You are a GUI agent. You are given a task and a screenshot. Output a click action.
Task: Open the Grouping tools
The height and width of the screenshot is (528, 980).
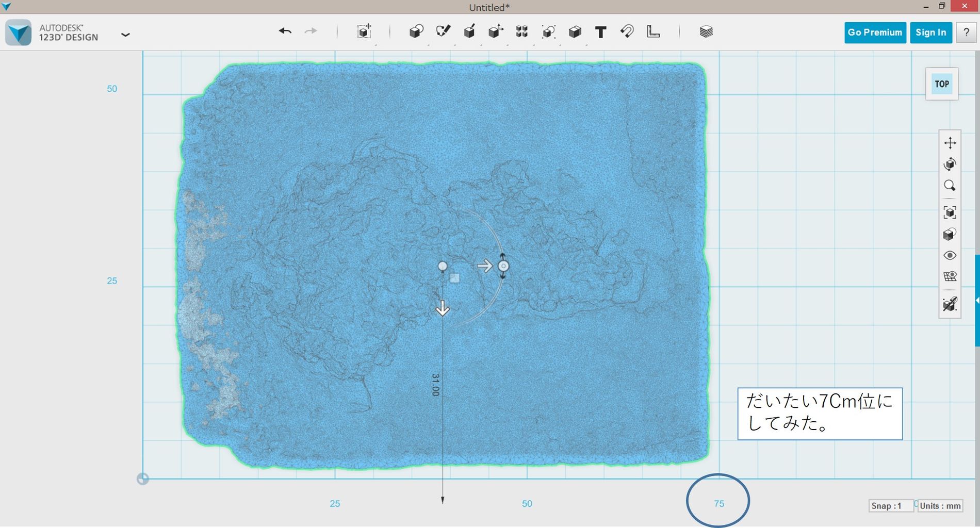click(548, 32)
